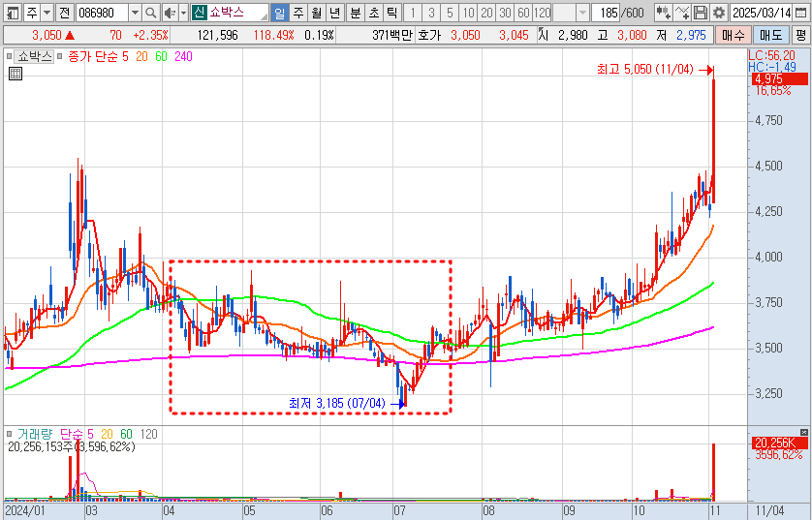Click the 종가 단순 moving average legend
Viewport: 812px width, 520px height.
[x=93, y=56]
